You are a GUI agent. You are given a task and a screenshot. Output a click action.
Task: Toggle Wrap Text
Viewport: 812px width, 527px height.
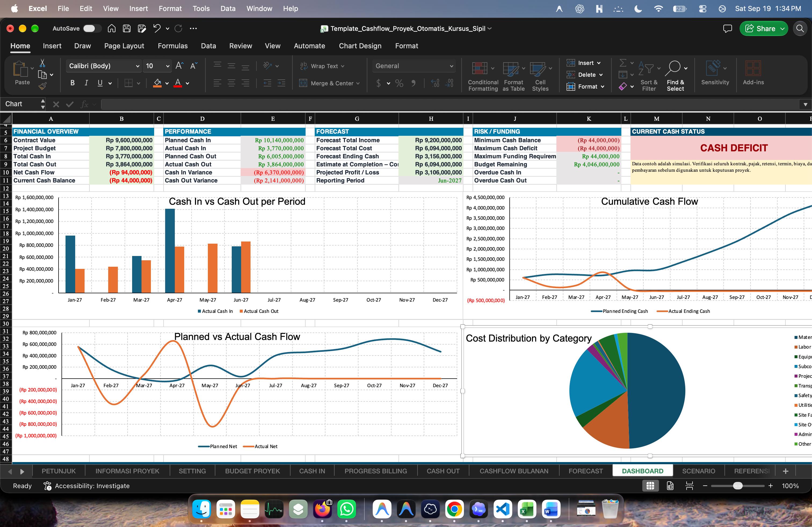(x=322, y=66)
